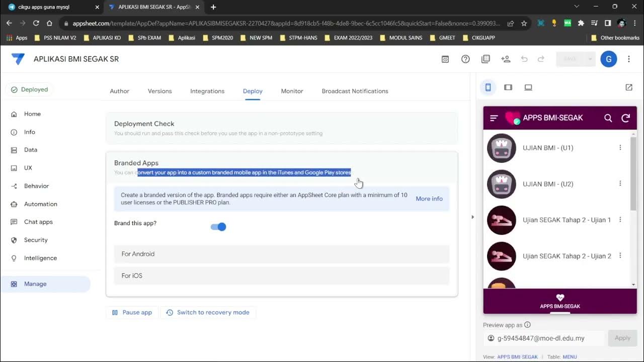Expand the Deployment Check section
The height and width of the screenshot is (362, 644).
click(x=282, y=128)
